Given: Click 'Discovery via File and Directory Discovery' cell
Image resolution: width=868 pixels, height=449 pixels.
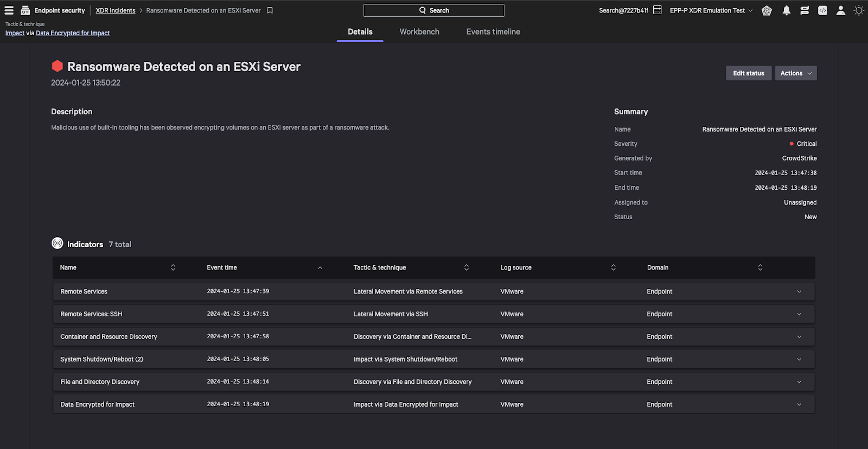Looking at the screenshot, I should pyautogui.click(x=412, y=382).
